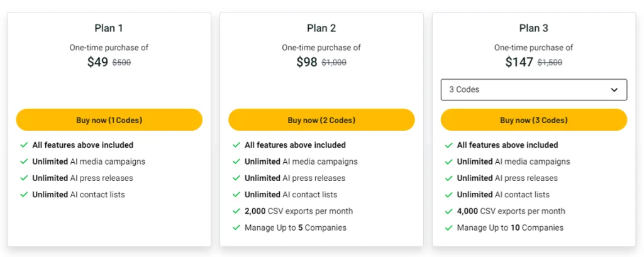
Task: Click checkmark beside Plan 2 Unlimited AI press releases
Action: click(236, 178)
